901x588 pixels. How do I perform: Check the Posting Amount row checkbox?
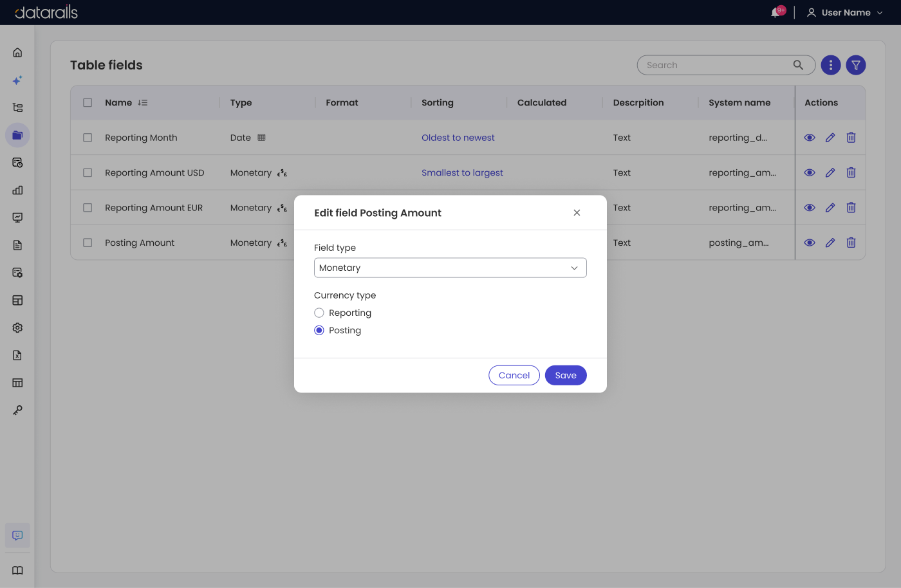click(x=88, y=243)
